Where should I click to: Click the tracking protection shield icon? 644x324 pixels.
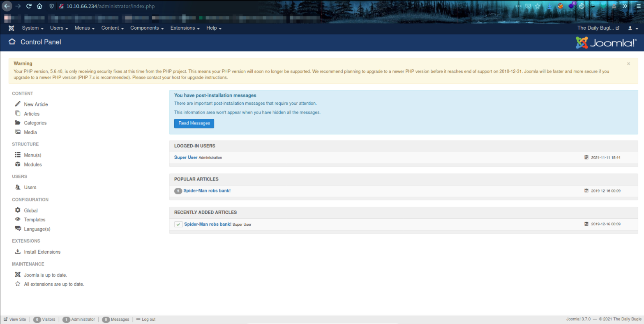coord(51,6)
